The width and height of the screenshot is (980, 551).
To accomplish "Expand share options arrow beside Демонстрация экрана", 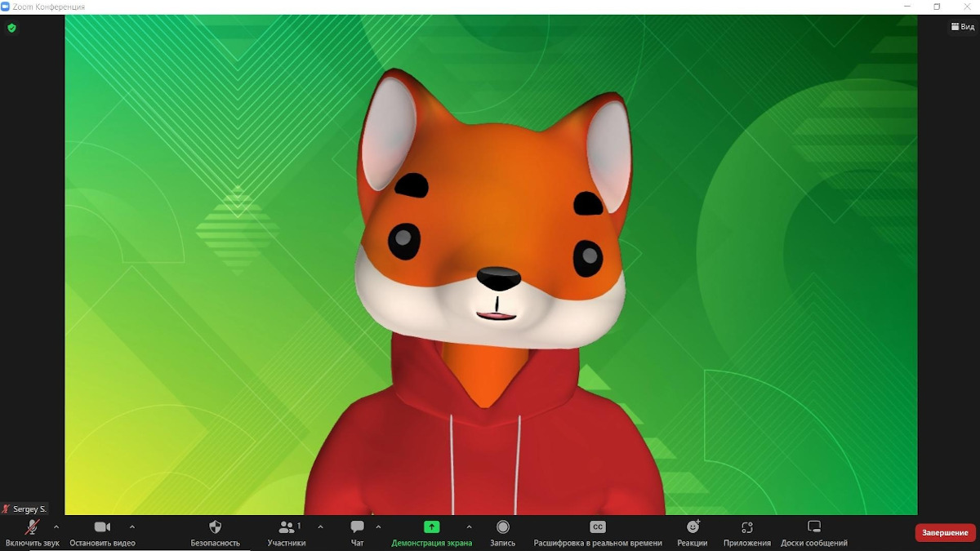I will [469, 527].
